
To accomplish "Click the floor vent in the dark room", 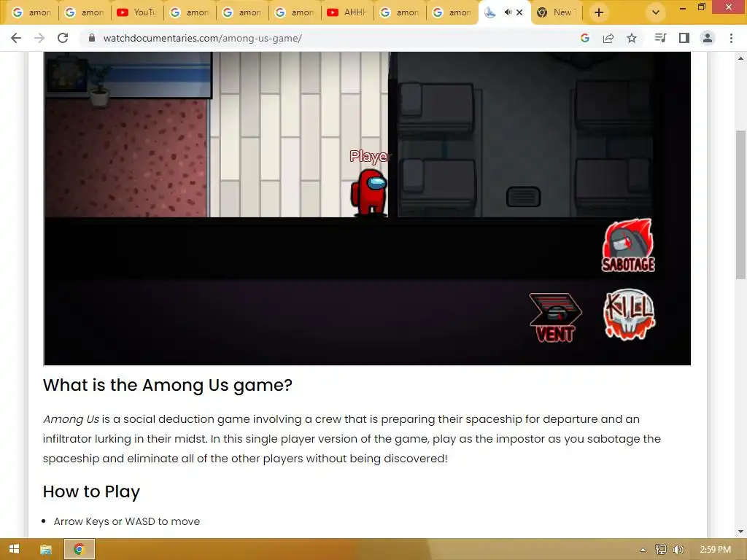I will click(523, 197).
